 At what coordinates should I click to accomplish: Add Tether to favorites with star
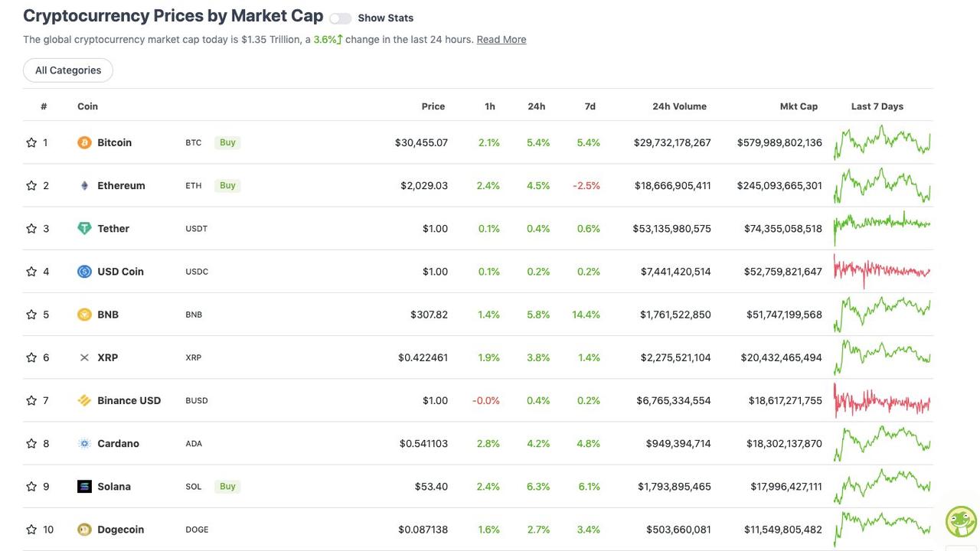31,228
